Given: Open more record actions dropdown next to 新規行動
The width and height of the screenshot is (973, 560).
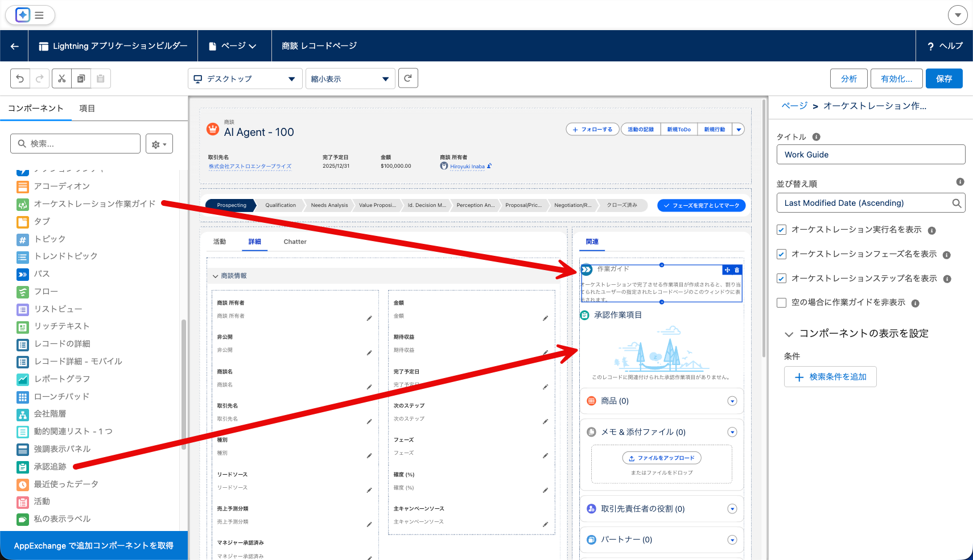Looking at the screenshot, I should pyautogui.click(x=739, y=130).
